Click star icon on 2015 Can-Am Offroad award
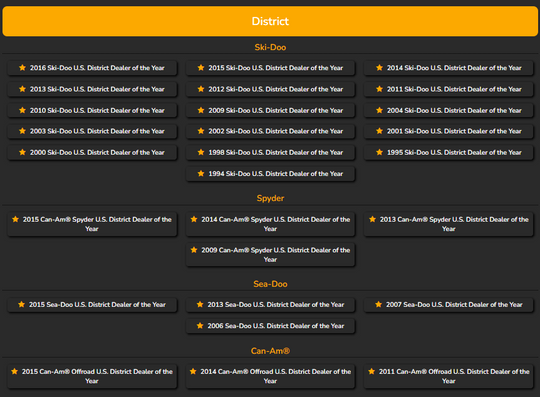Screen dimensions: 540x397 14,372
